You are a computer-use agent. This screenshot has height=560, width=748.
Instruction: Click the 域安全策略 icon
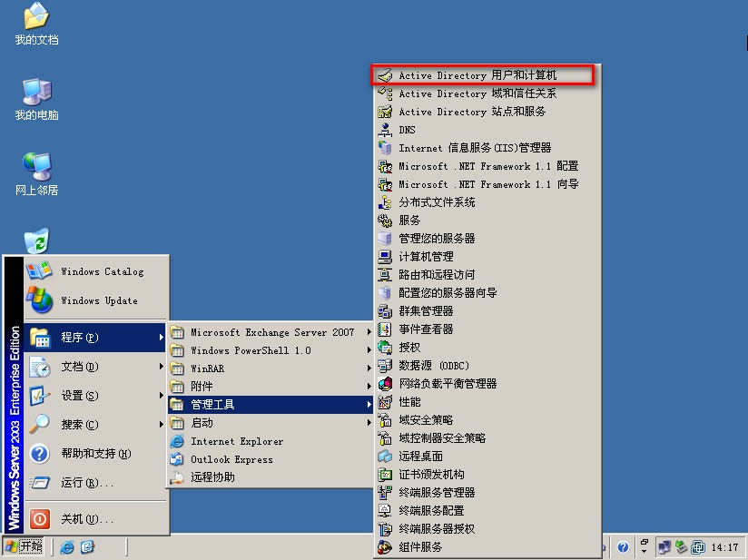[x=385, y=419]
